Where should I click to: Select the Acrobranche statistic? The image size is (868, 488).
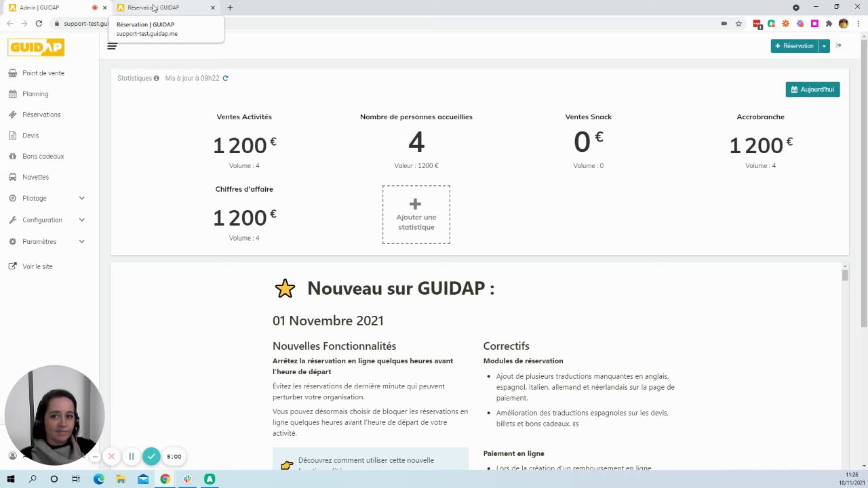tap(761, 142)
